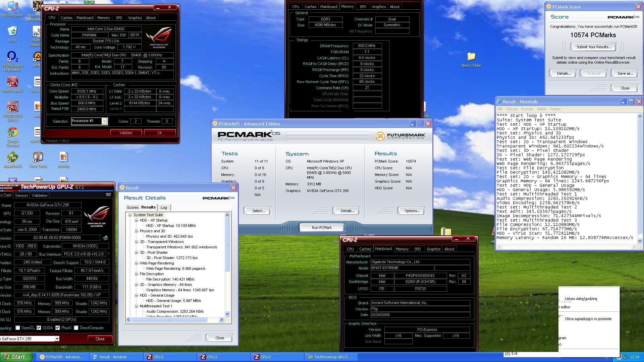Collapse the File Decryption node
644x362 pixels.
(137, 274)
